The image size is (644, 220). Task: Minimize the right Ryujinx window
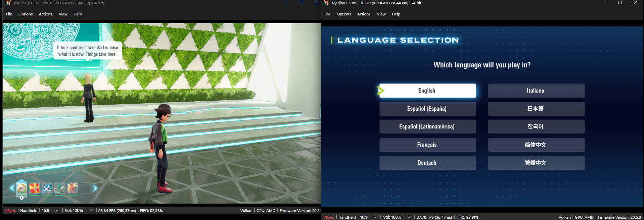(x=604, y=3)
